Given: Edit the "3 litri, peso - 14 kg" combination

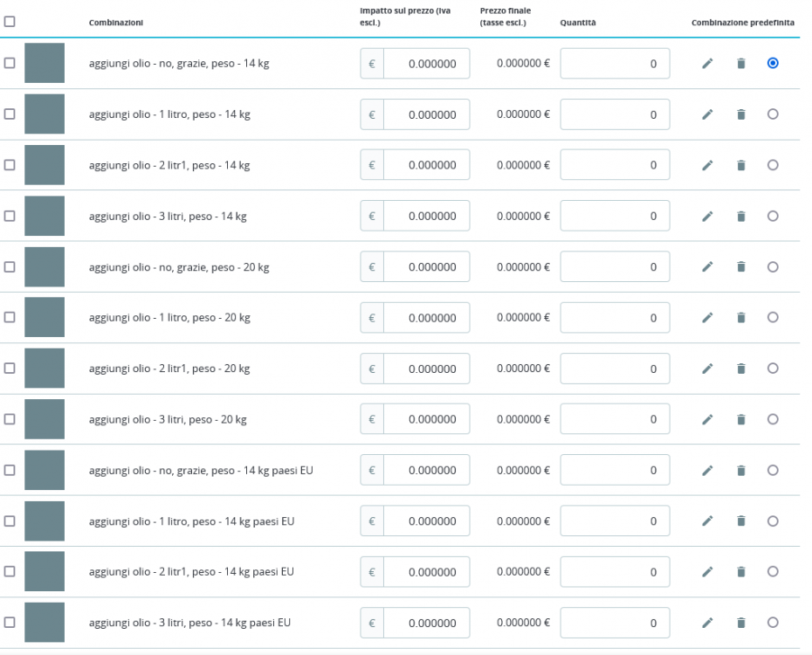Looking at the screenshot, I should pos(707,216).
